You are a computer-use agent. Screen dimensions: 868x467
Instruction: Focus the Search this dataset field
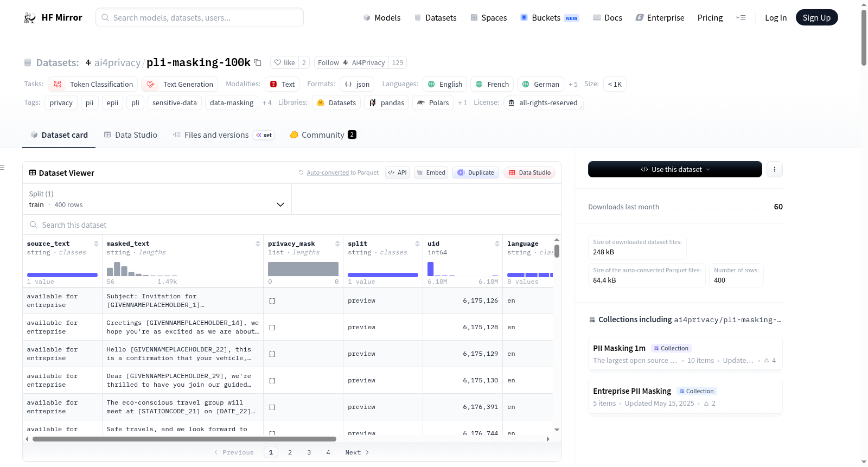292,225
